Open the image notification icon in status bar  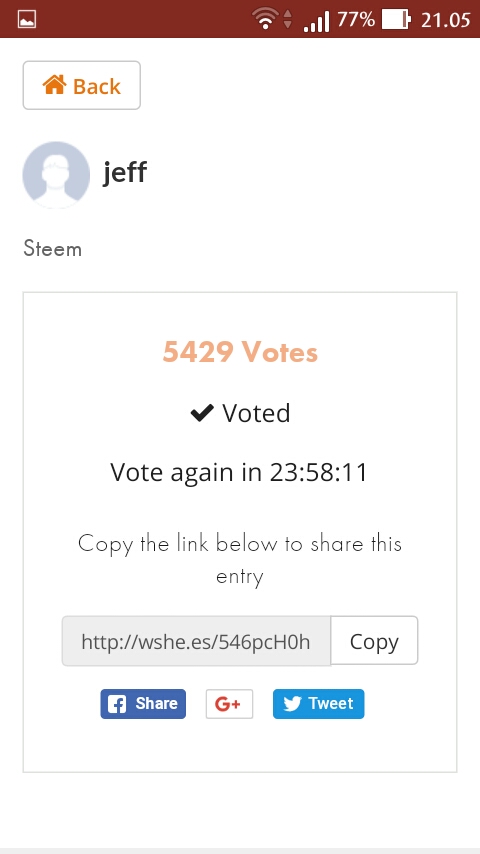[x=27, y=20]
